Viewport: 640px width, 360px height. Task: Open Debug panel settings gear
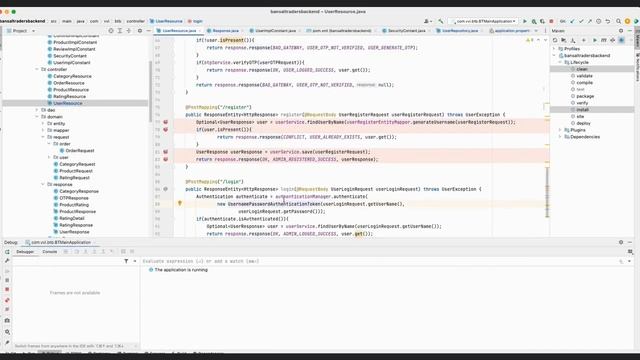point(621,242)
